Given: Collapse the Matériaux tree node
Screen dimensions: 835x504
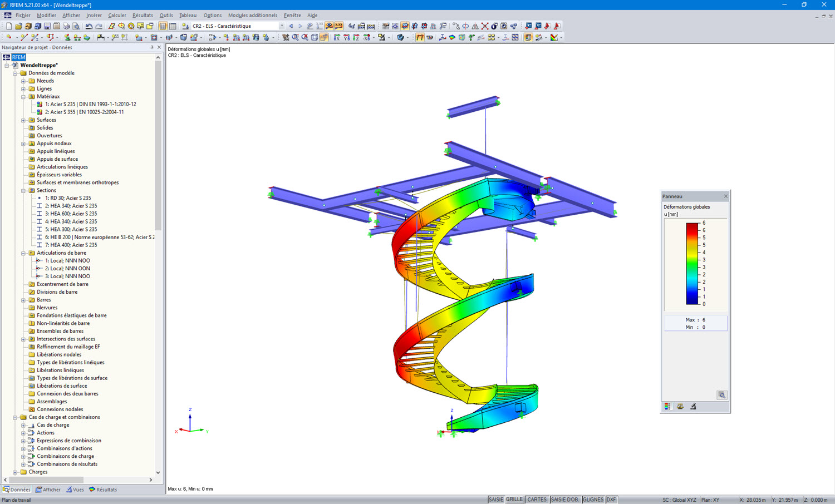Looking at the screenshot, I should pos(22,96).
